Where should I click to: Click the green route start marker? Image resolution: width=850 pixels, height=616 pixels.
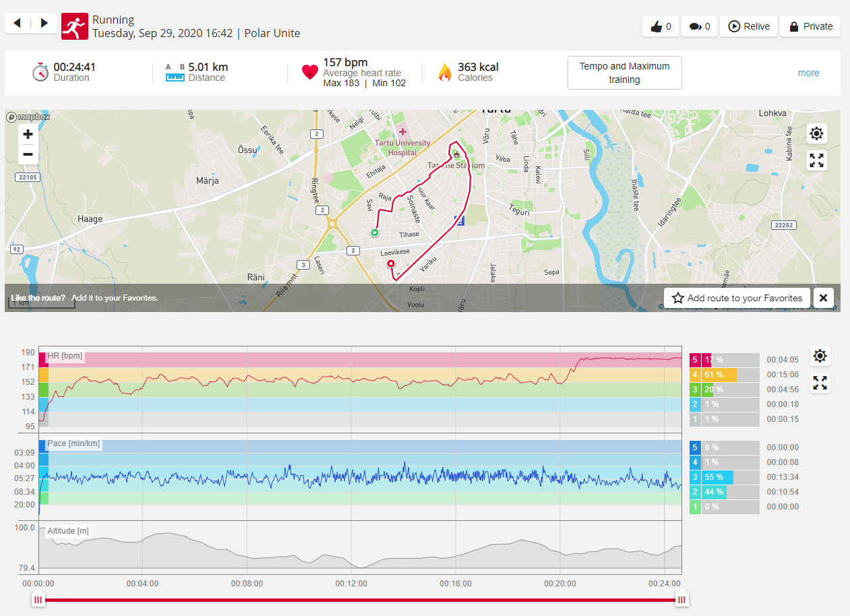(374, 233)
